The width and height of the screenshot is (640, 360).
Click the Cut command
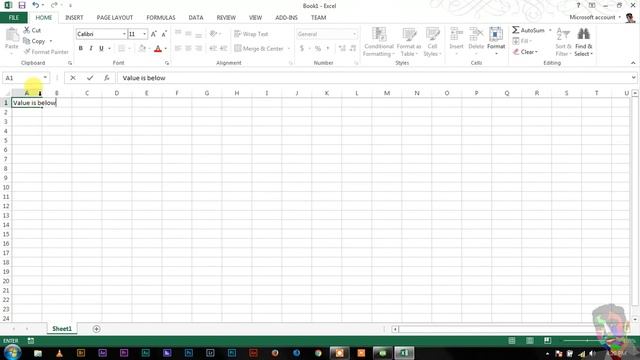point(32,30)
